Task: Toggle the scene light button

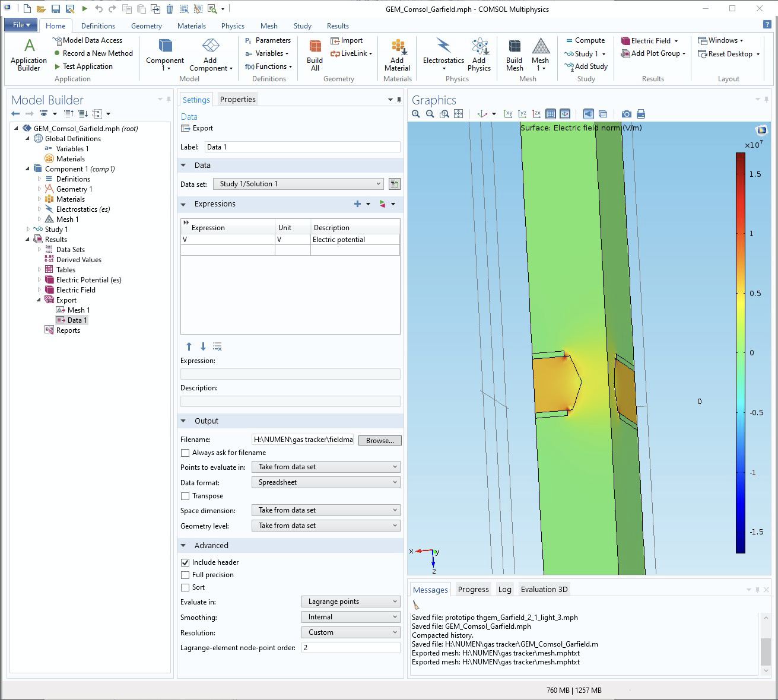Action: tap(588, 114)
